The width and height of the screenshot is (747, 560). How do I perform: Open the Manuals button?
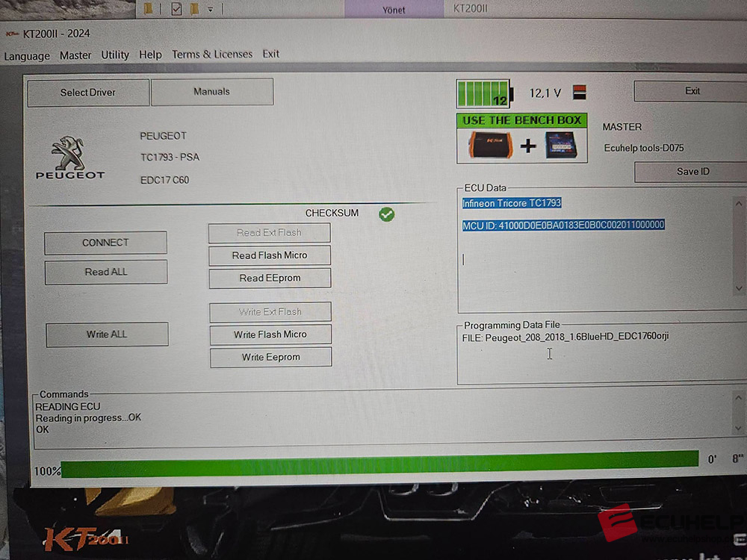[212, 92]
